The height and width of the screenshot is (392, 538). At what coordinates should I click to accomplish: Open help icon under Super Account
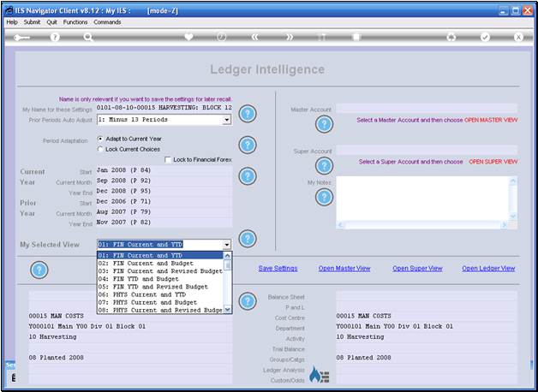pyautogui.click(x=324, y=166)
